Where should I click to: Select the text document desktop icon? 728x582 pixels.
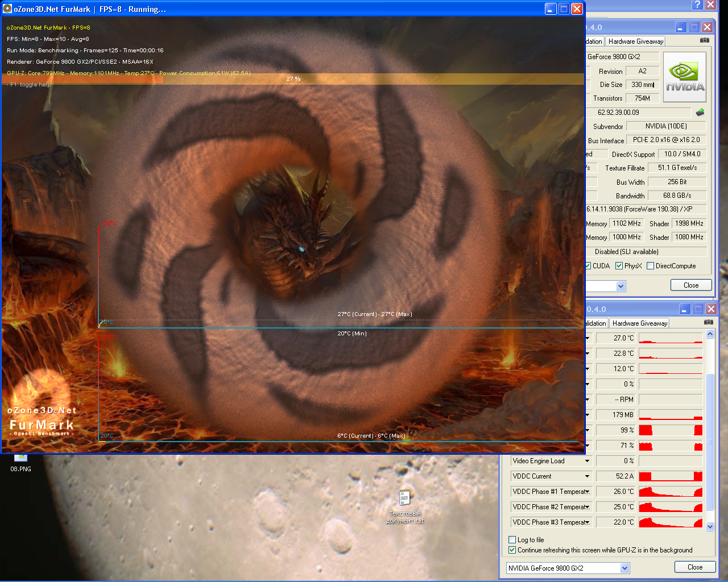(x=405, y=507)
